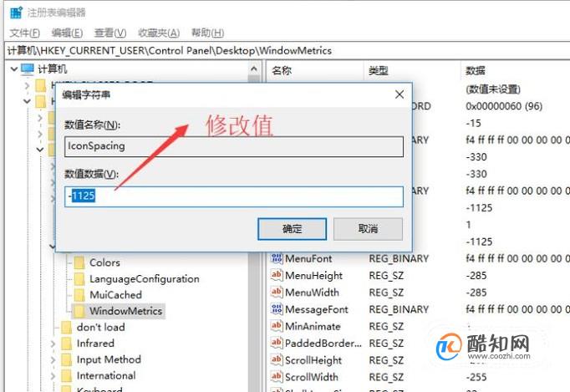The image size is (570, 392).
Task: Click the 0x00000060 (96) data cell
Action: click(504, 106)
